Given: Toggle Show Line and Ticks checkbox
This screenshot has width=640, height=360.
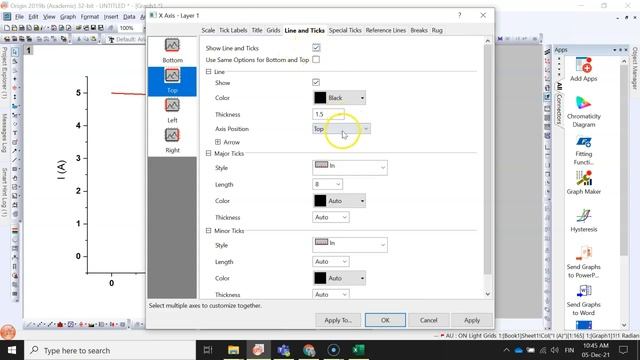Looking at the screenshot, I should click(316, 48).
